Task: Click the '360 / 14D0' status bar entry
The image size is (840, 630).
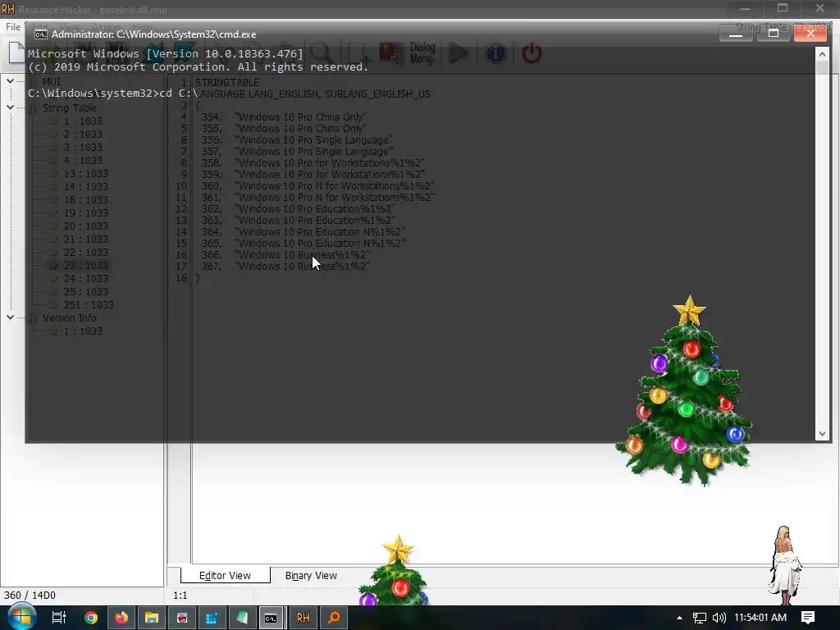Action: pyautogui.click(x=30, y=596)
